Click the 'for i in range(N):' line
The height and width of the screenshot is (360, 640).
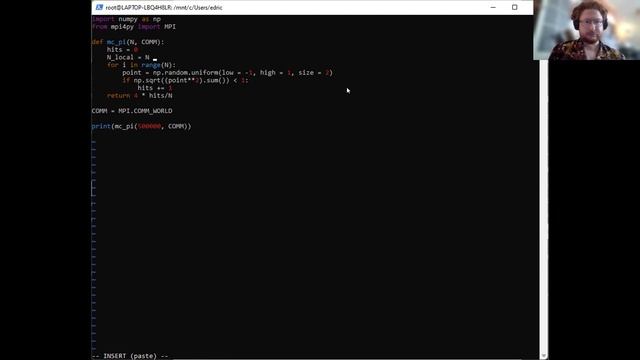click(x=141, y=65)
